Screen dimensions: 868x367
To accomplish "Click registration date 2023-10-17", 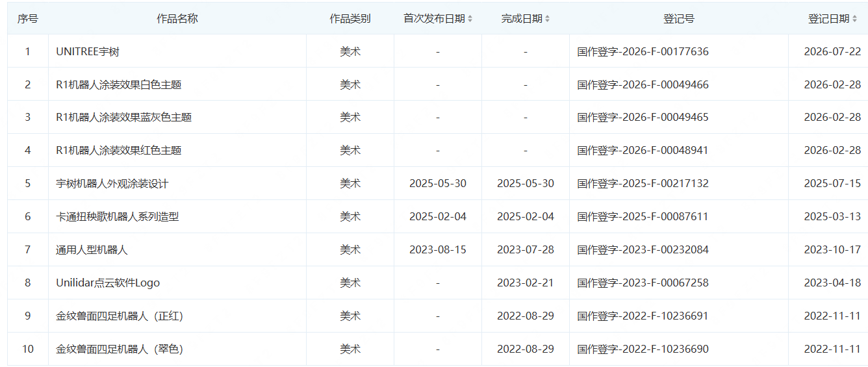I will coord(832,249).
